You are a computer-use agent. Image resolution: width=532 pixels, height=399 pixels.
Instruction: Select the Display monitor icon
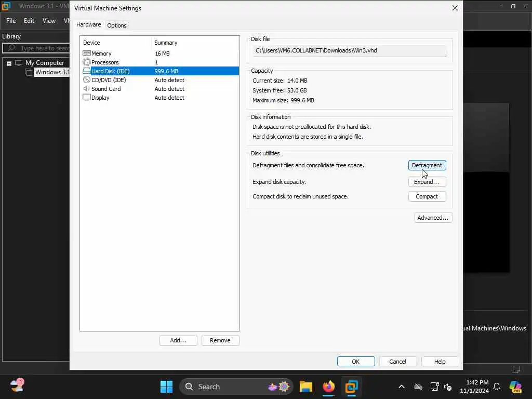point(87,97)
